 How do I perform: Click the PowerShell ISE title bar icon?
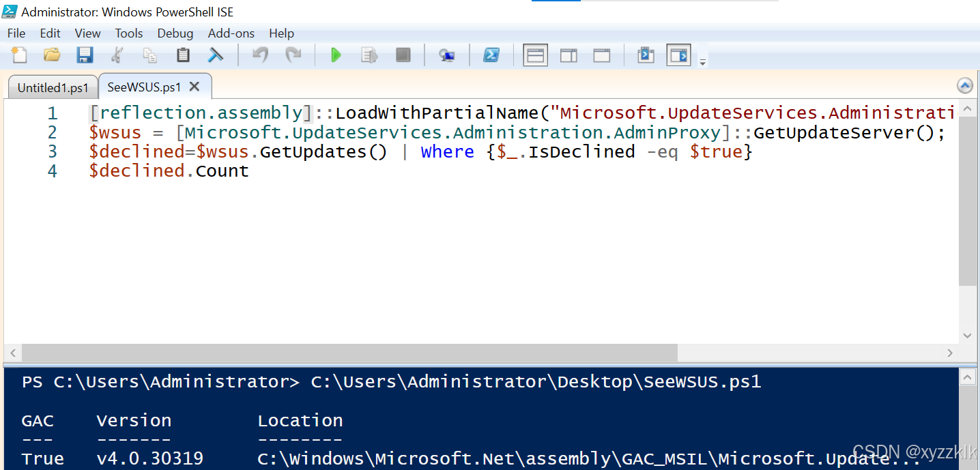click(x=10, y=12)
